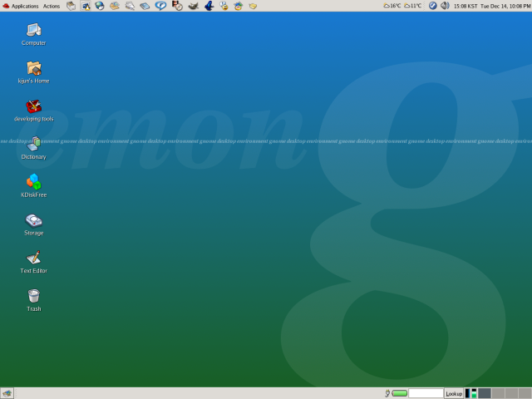Click the Look up button
Viewport: 532px width, 399px height.
pos(454,393)
